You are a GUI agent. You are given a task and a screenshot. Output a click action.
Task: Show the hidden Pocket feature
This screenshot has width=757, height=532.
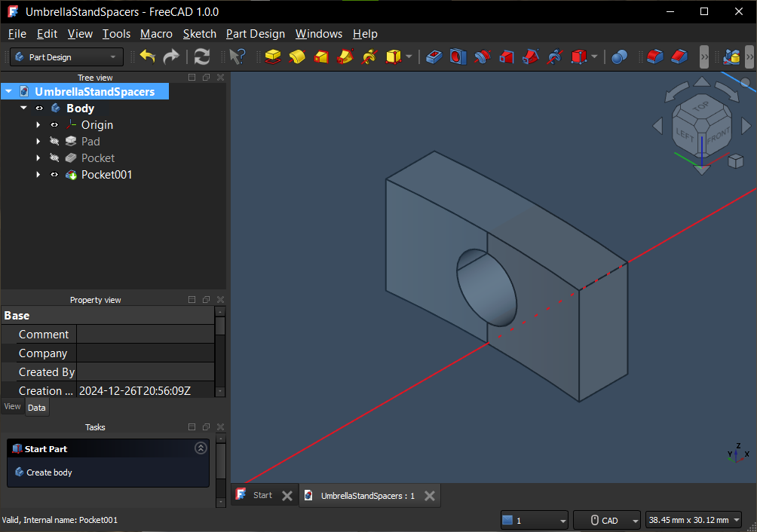(x=54, y=157)
